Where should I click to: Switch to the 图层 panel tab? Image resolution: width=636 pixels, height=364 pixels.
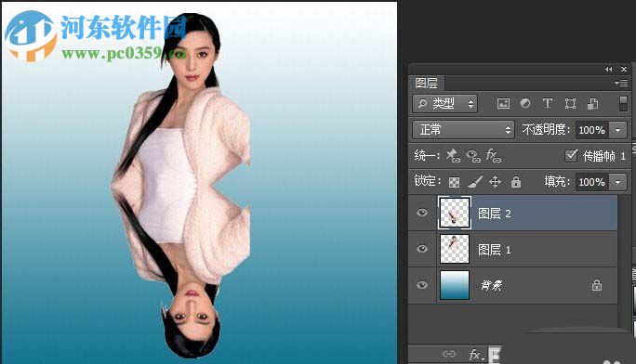click(426, 83)
